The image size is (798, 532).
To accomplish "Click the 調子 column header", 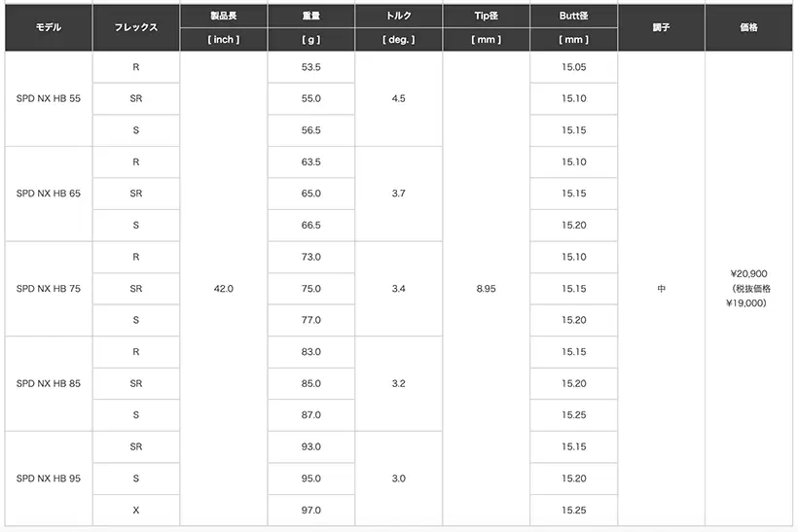I will pos(661,27).
